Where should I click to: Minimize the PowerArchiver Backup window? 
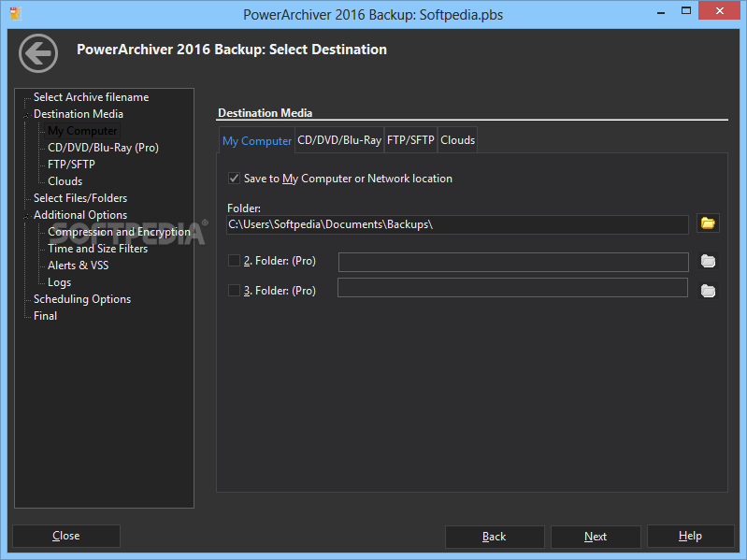(x=661, y=13)
